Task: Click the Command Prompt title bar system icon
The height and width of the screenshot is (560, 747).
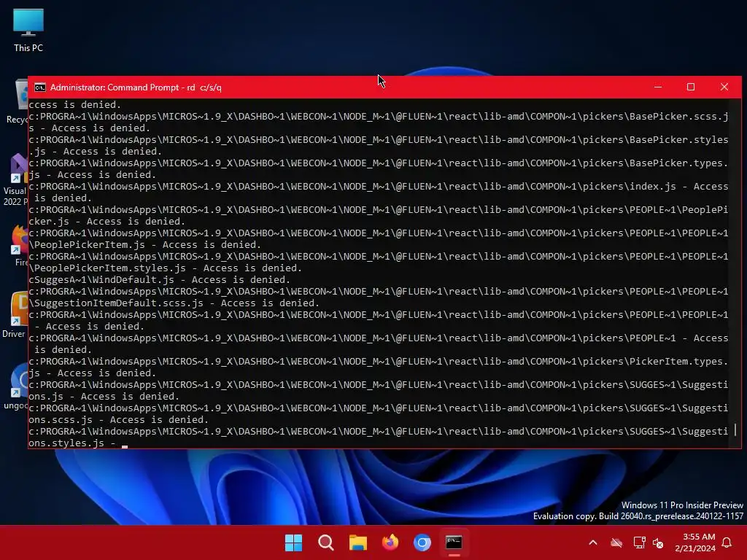Action: click(x=40, y=87)
